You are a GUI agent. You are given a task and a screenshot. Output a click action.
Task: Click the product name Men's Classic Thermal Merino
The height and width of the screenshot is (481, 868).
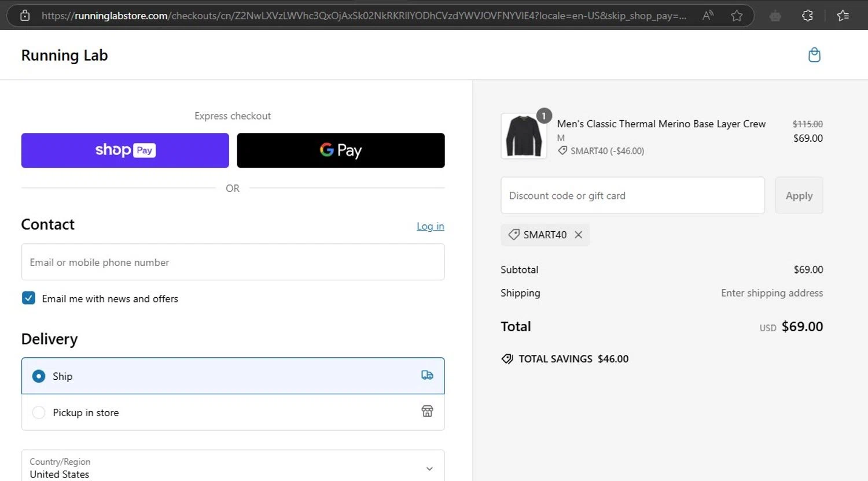click(x=661, y=124)
